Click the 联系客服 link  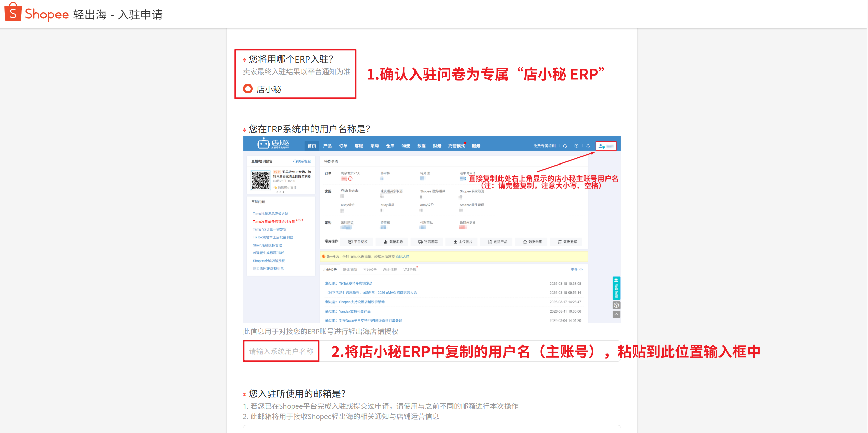(302, 161)
